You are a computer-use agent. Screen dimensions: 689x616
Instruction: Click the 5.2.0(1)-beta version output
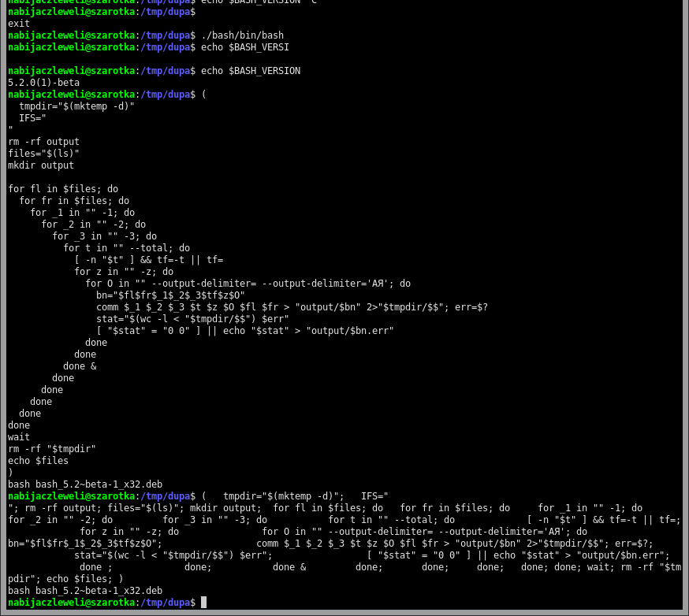pos(43,83)
